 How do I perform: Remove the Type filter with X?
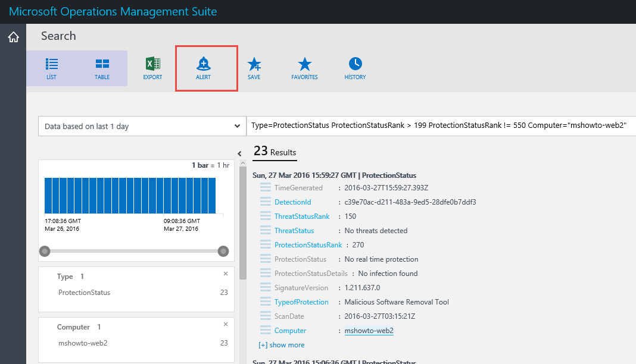click(x=226, y=274)
